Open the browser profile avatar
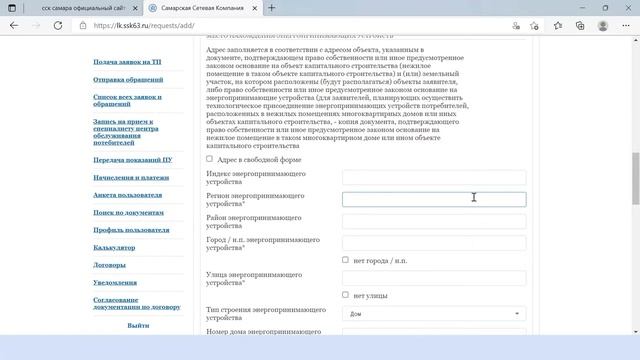The height and width of the screenshot is (360, 640). pyautogui.click(x=603, y=26)
